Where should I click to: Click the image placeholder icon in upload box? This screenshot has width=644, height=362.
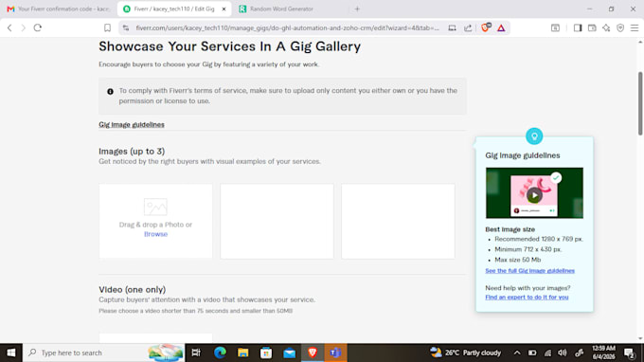(x=155, y=207)
